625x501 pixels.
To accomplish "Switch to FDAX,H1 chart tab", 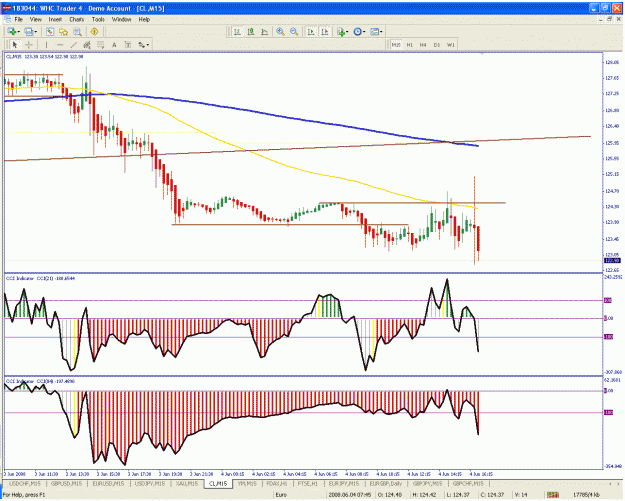I will (x=277, y=483).
